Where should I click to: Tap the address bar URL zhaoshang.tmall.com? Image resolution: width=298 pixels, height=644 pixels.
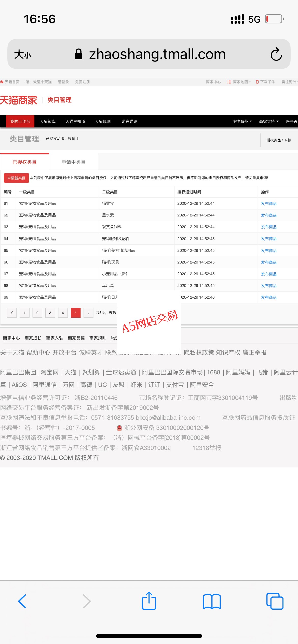point(157,54)
